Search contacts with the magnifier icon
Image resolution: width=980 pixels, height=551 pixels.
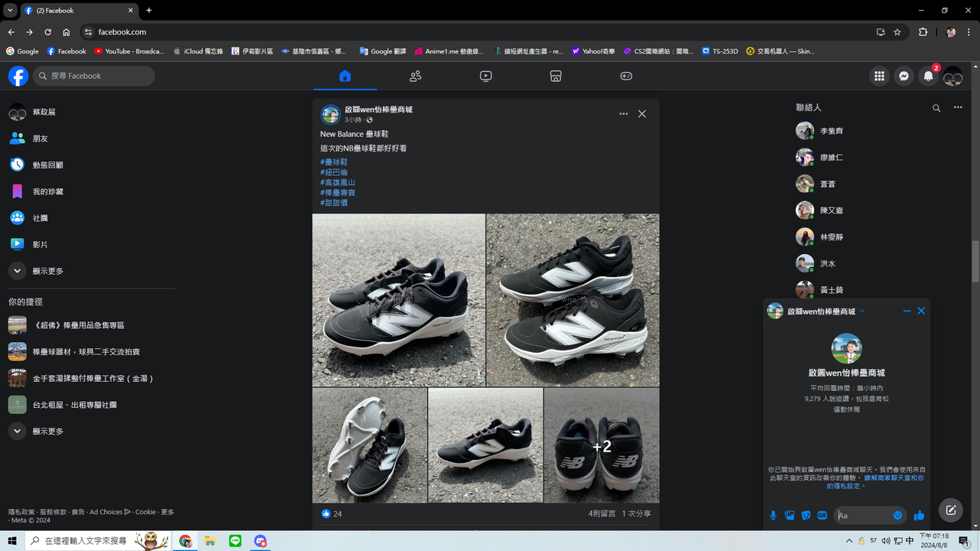pos(936,108)
